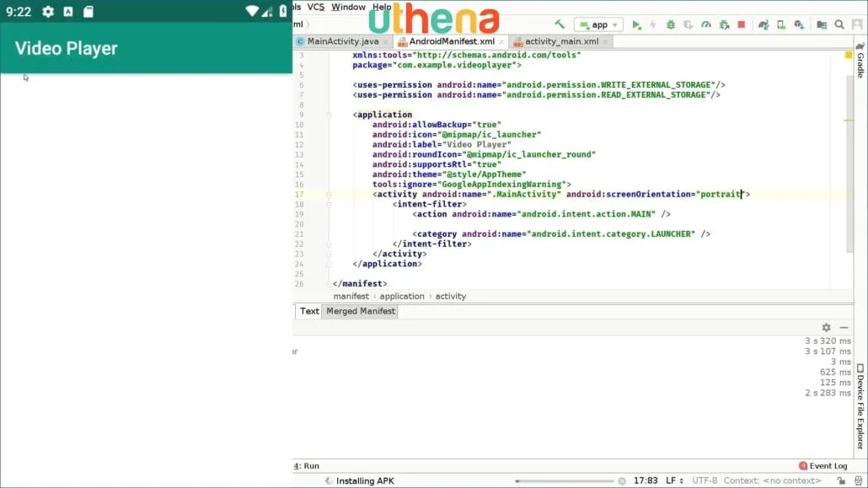Run app with coverage icon
This screenshot has width=868, height=488.
point(689,25)
